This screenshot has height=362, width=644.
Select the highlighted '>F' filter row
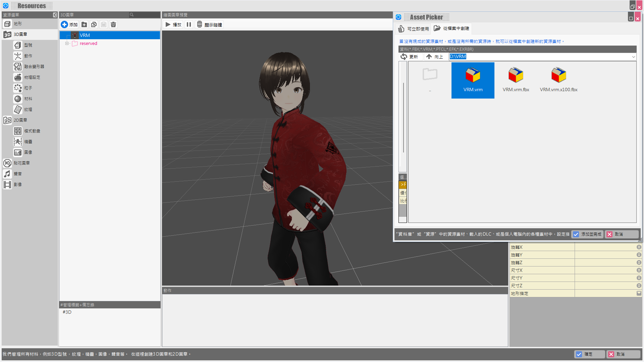(x=403, y=185)
